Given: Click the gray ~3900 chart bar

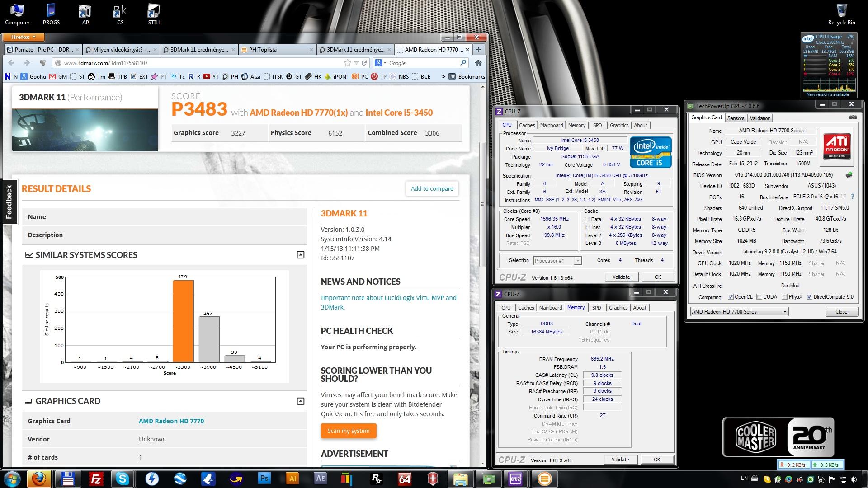Looking at the screenshot, I should point(209,339).
